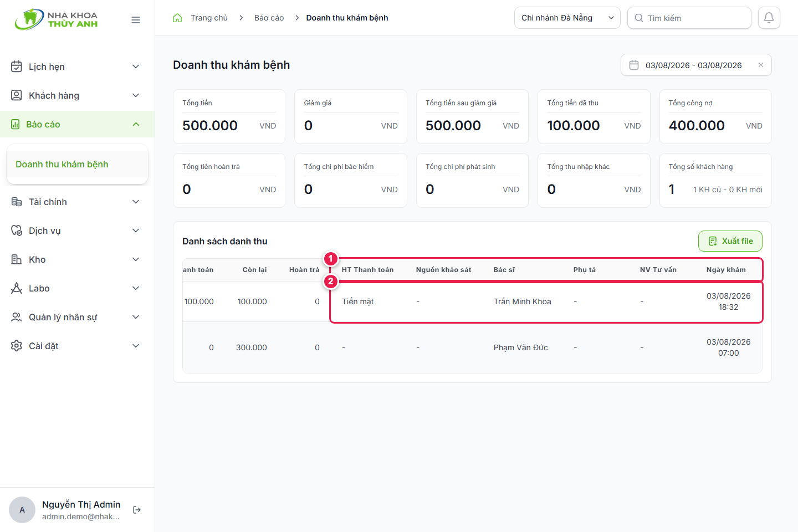This screenshot has width=798, height=532.
Task: Go to Trang chủ breadcrumb link
Action: tap(209, 18)
